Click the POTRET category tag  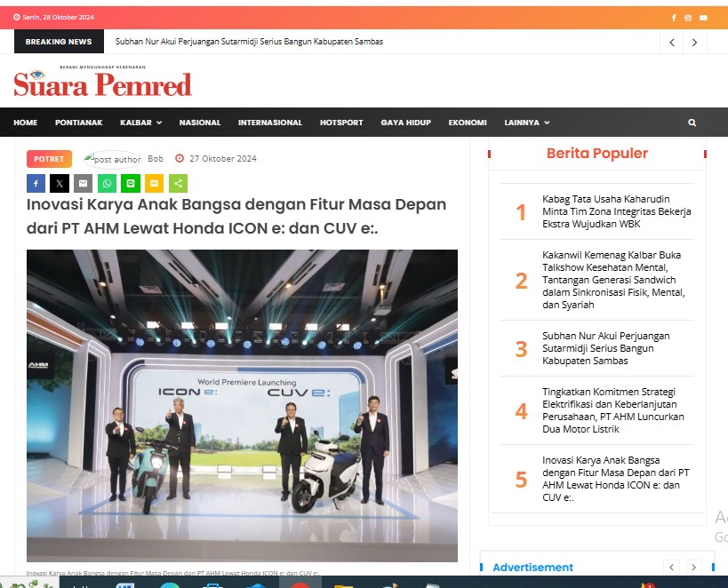pyautogui.click(x=49, y=159)
